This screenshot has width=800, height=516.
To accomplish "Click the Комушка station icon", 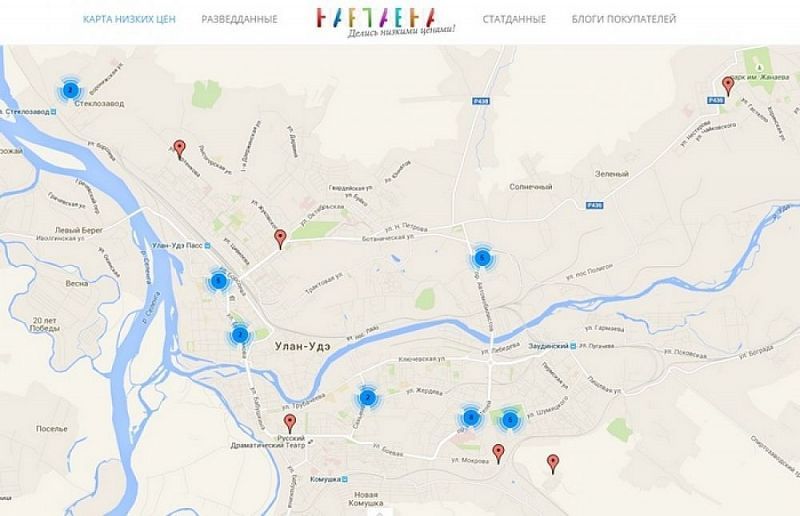I will click(345, 480).
